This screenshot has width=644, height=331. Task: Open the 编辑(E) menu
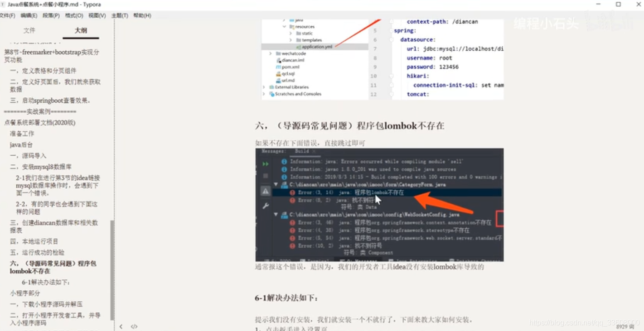point(28,15)
